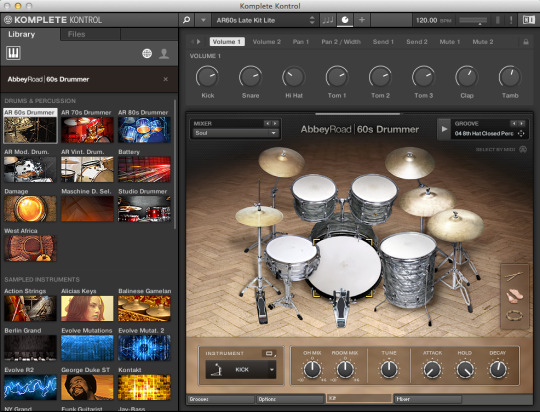Open the Options tab at bottom

pos(290,399)
